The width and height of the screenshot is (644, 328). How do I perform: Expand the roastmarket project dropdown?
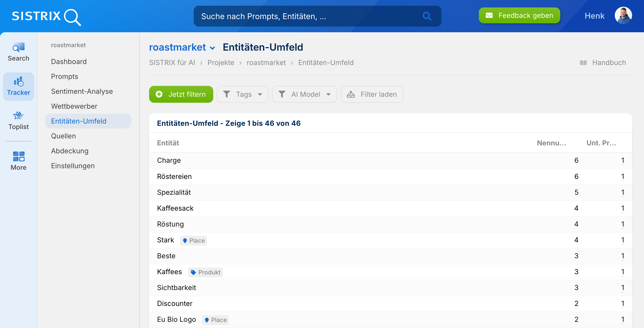coord(213,48)
